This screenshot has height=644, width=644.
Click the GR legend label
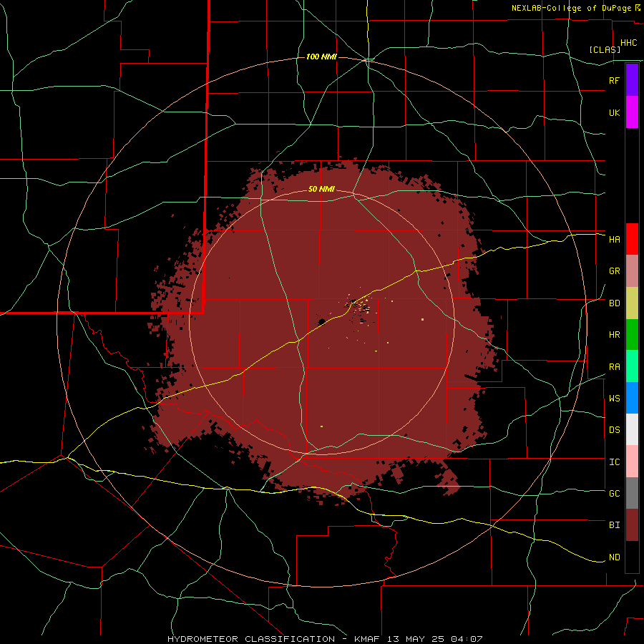pyautogui.click(x=614, y=271)
